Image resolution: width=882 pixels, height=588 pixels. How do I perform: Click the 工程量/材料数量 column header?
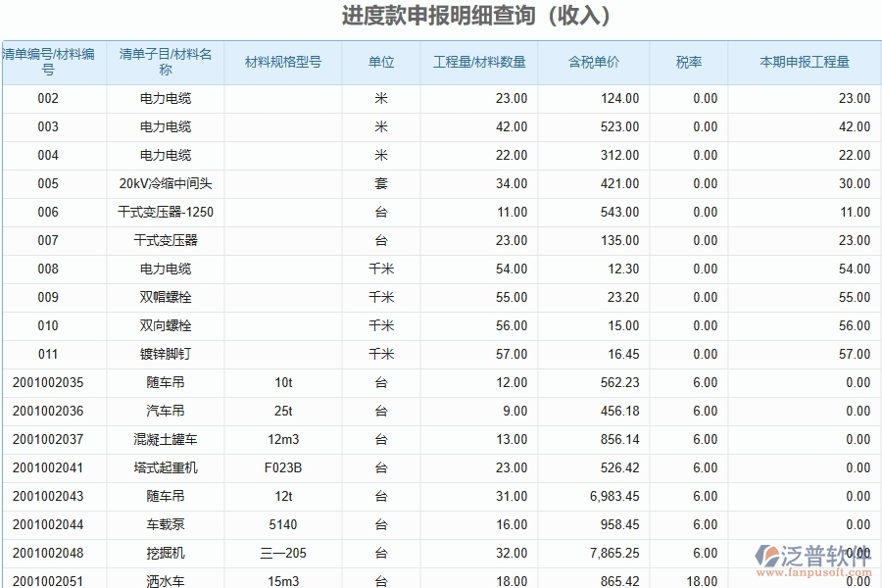pos(479,61)
